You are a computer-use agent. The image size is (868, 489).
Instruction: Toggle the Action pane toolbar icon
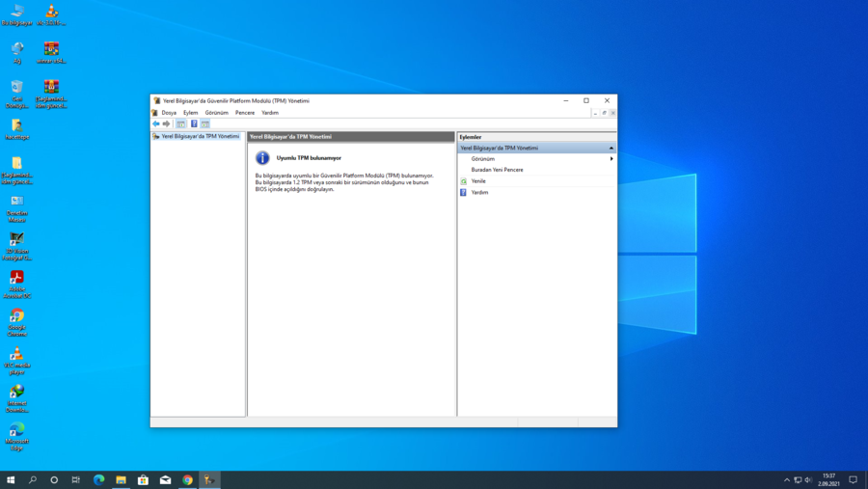[x=205, y=124]
